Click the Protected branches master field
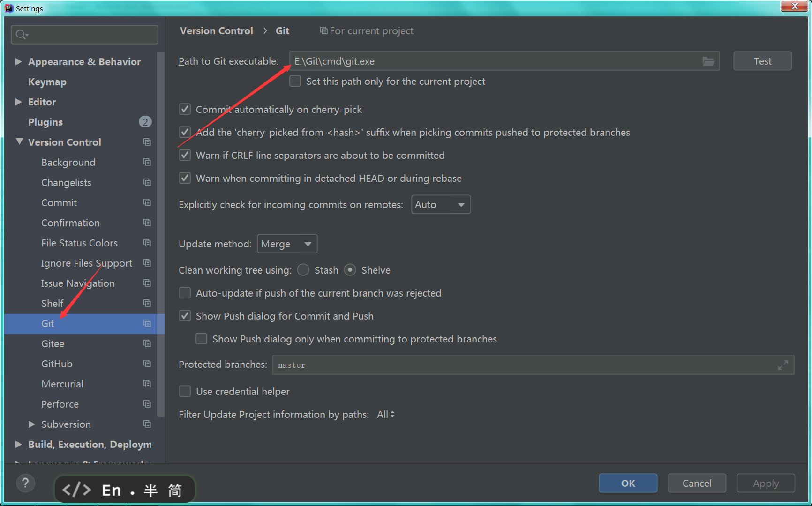 [x=533, y=365]
